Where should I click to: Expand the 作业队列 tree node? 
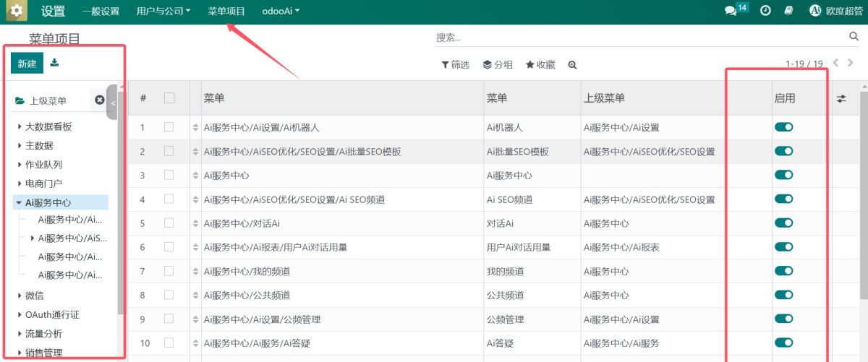[20, 165]
